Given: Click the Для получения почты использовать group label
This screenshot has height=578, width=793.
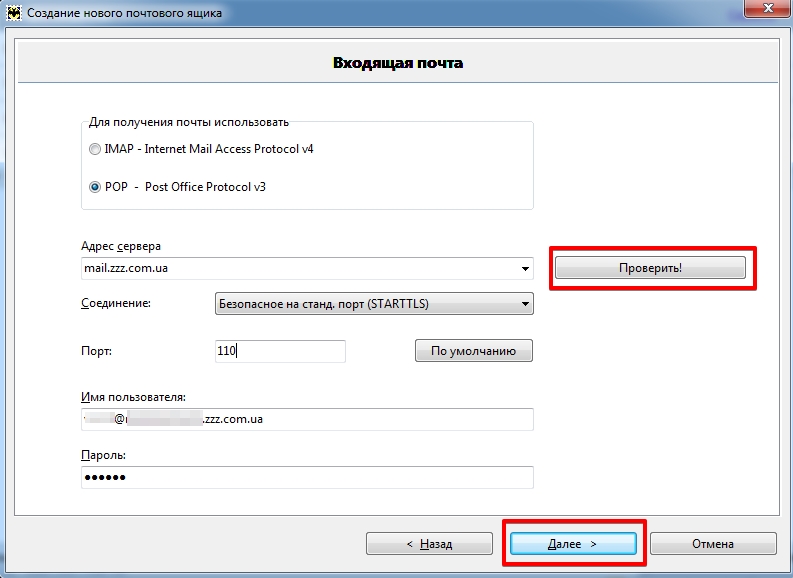Looking at the screenshot, I should (x=189, y=122).
